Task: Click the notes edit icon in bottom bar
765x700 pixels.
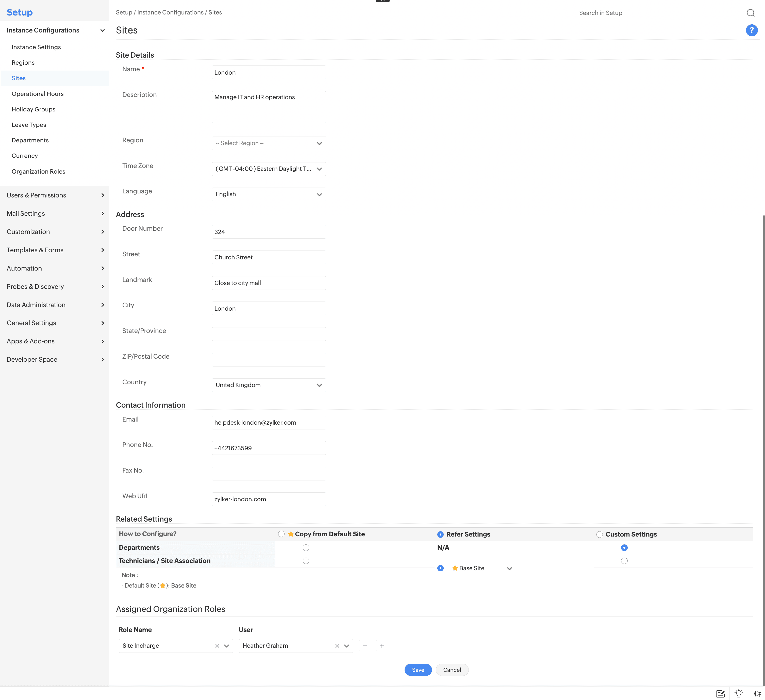Action: click(720, 694)
